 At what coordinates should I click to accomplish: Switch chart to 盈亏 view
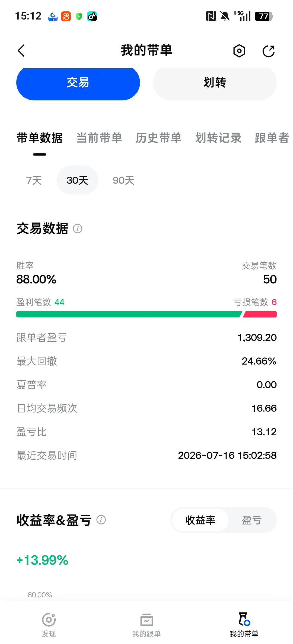tap(252, 520)
